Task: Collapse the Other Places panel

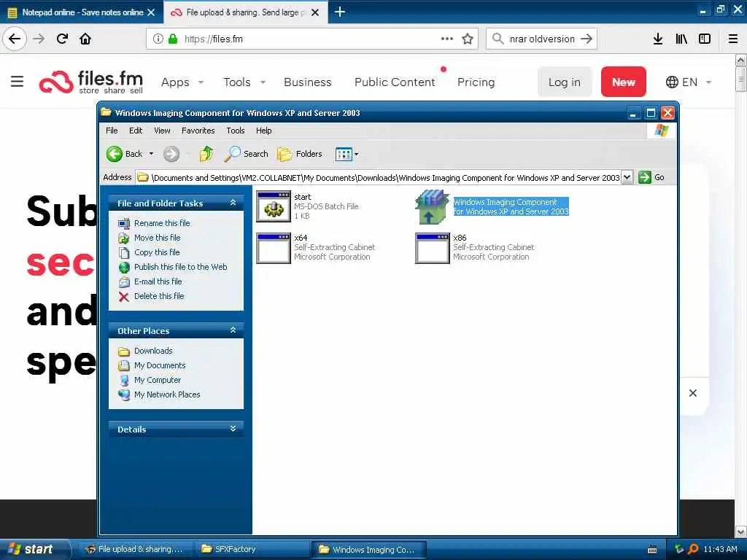Action: click(233, 330)
